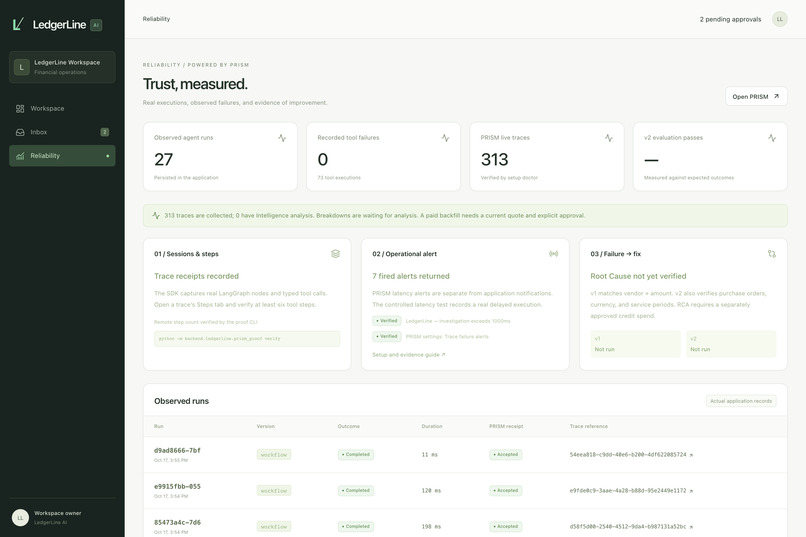
Task: Click the LedgerLine logo mark
Action: tap(18, 24)
